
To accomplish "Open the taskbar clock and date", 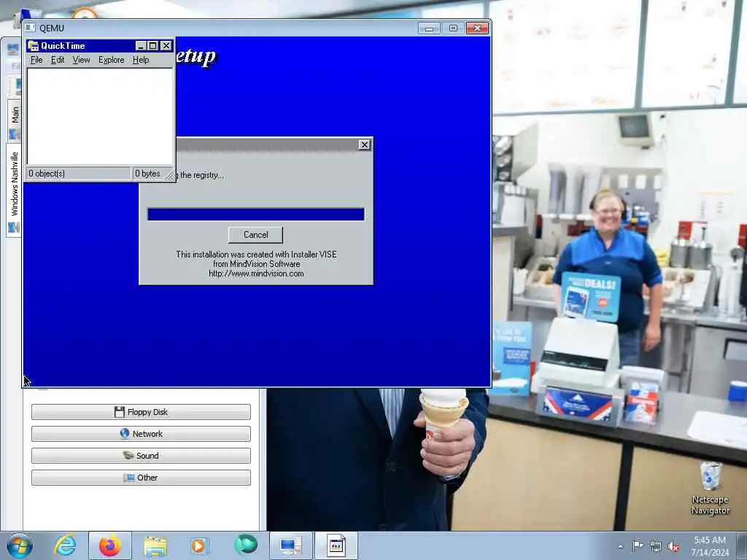I will coord(710,546).
